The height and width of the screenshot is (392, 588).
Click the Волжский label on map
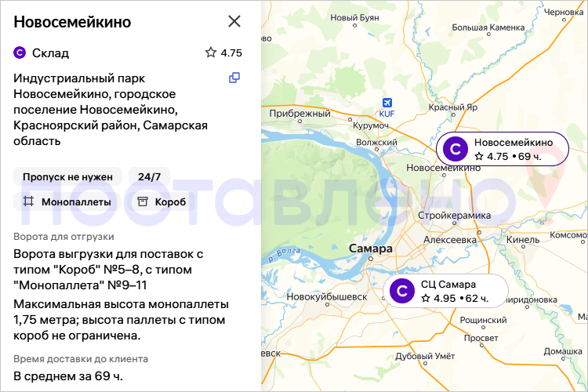click(x=376, y=142)
